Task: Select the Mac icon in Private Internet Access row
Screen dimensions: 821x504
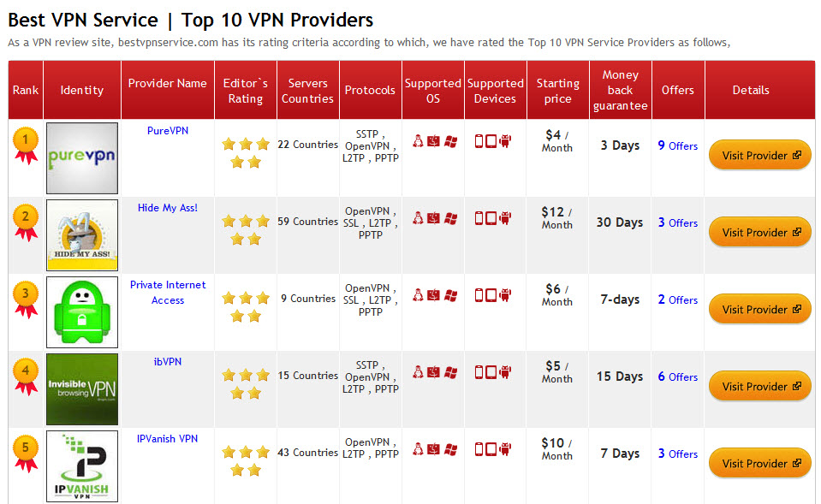Action: click(434, 295)
